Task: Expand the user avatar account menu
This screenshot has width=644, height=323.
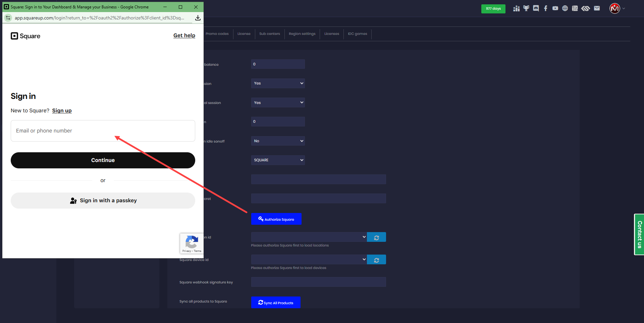Action: coord(616,8)
